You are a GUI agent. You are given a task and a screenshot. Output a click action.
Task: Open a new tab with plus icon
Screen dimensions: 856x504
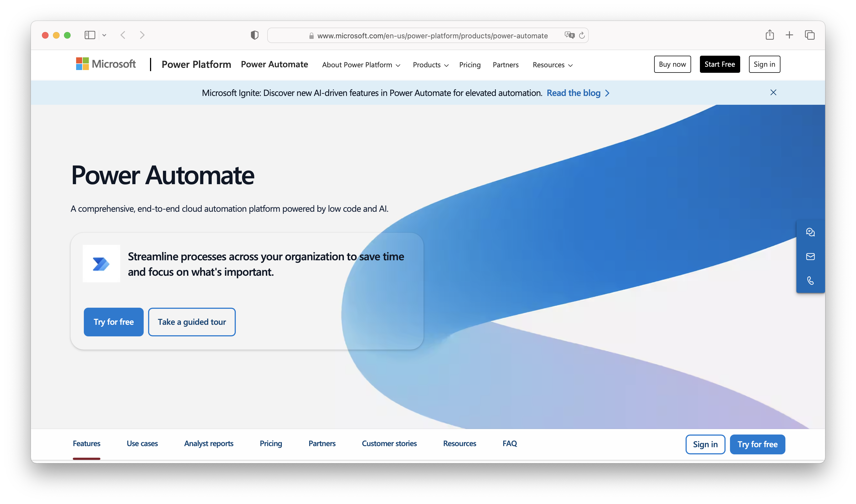pos(790,35)
